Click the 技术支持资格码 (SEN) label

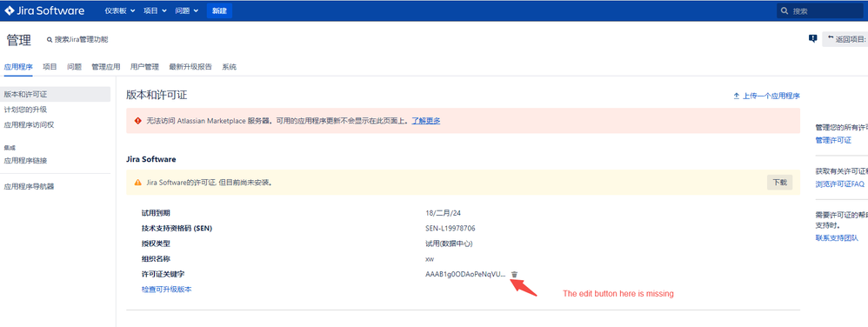point(177,228)
